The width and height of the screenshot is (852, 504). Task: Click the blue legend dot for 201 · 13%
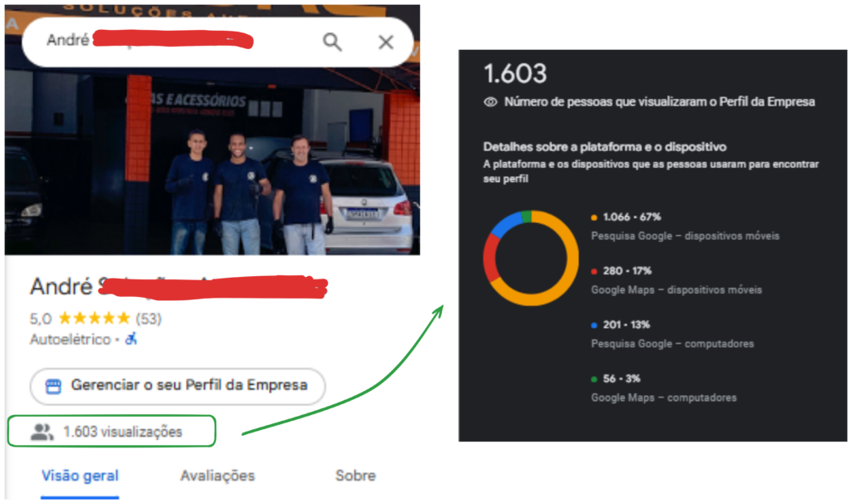(x=594, y=325)
